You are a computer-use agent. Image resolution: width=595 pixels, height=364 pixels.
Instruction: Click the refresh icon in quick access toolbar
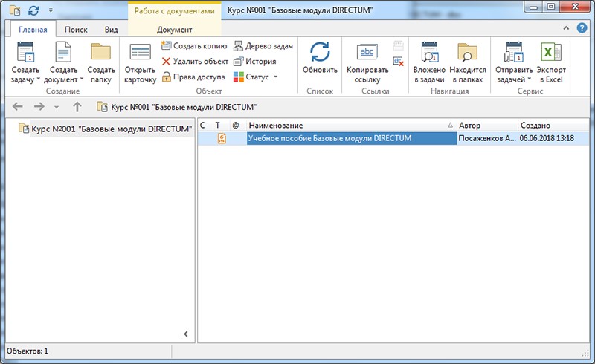[33, 10]
